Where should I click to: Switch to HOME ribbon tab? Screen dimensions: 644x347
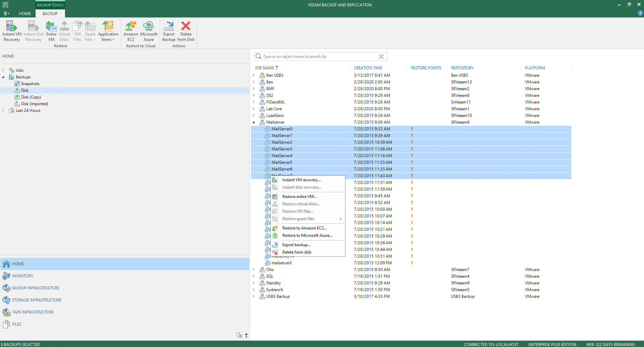(x=25, y=14)
